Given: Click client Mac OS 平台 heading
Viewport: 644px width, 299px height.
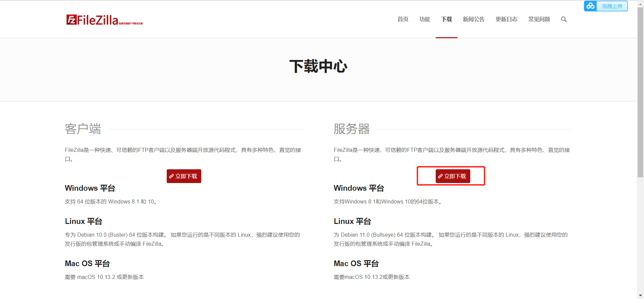Looking at the screenshot, I should [x=87, y=263].
